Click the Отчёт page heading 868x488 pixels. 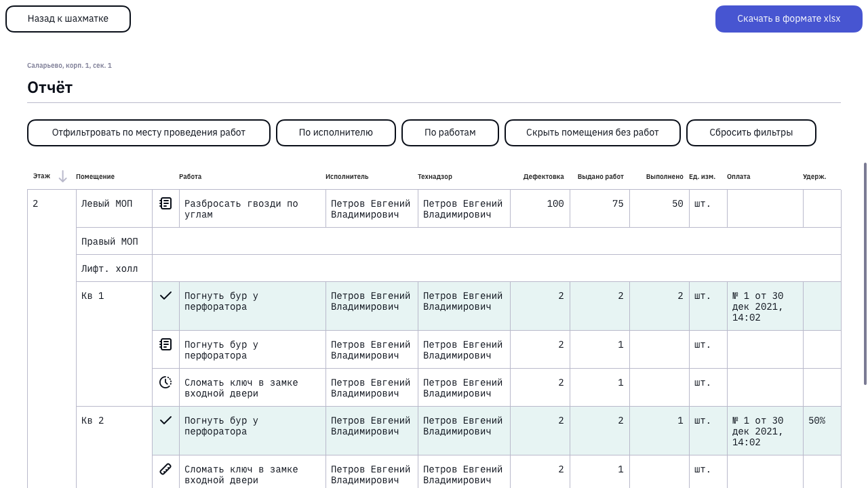[50, 87]
